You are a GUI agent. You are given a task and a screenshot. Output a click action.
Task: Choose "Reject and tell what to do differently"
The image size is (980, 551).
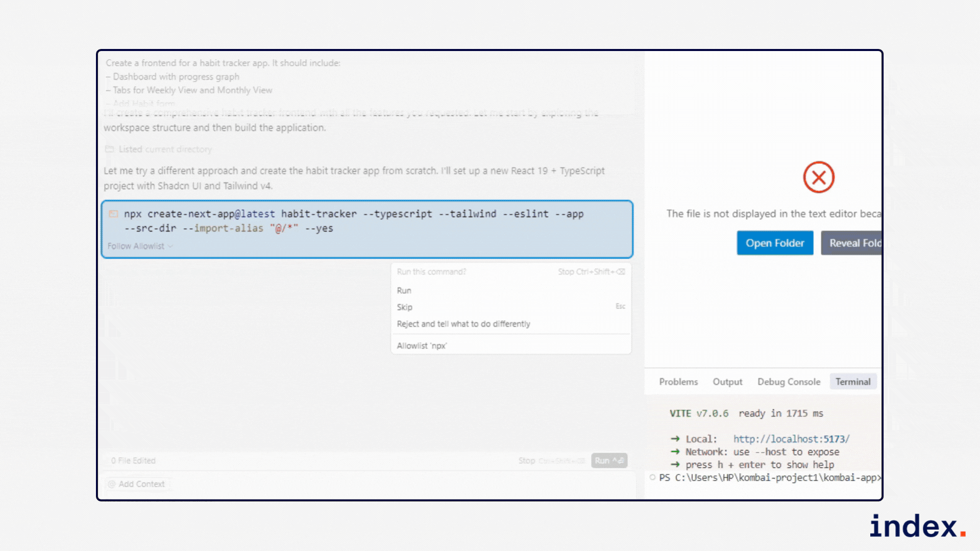click(x=463, y=323)
